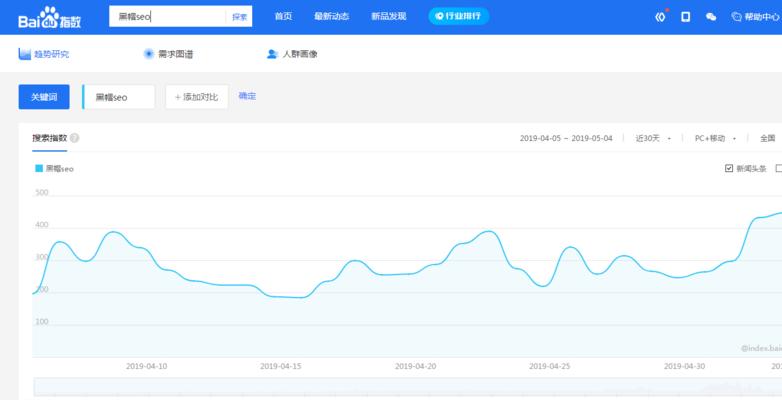Image resolution: width=782 pixels, height=400 pixels.
Task: Go to the 首页 home menu item
Action: tap(283, 16)
